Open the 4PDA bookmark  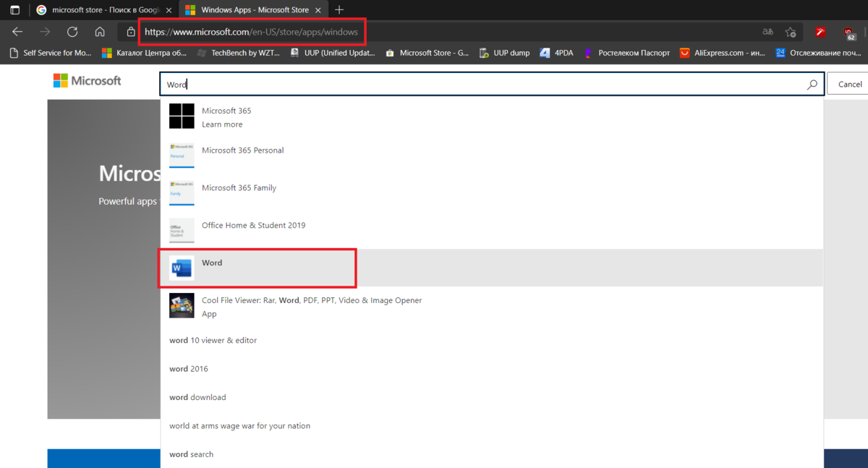[556, 53]
